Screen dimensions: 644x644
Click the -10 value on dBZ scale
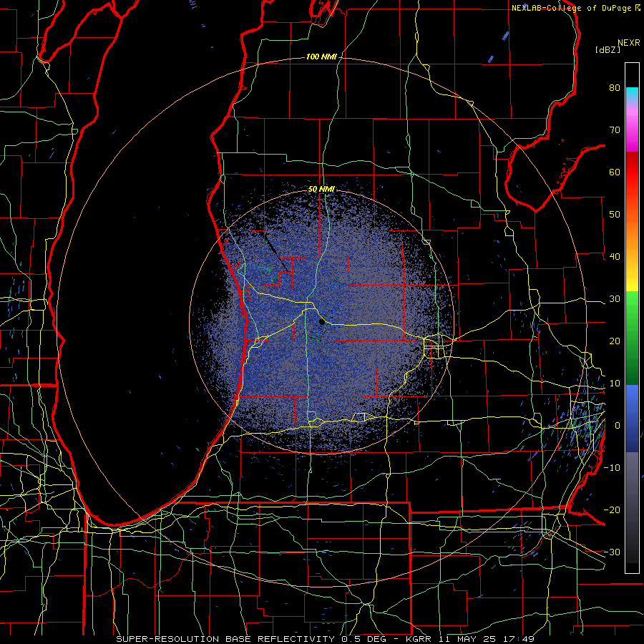pos(612,468)
